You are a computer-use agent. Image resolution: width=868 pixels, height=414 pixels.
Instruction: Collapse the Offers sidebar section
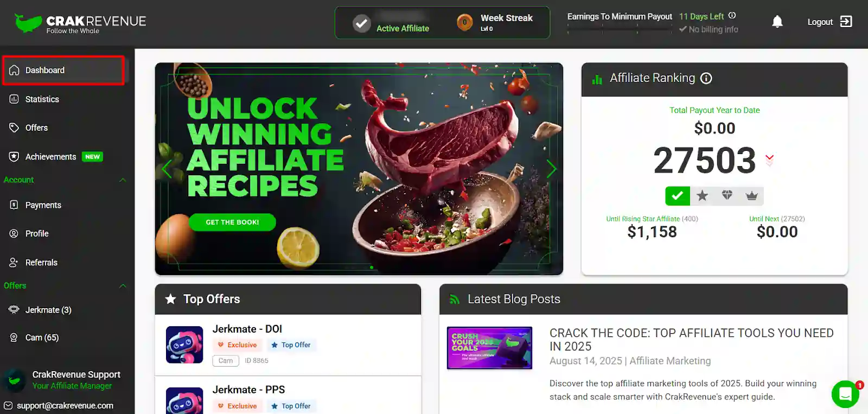(x=123, y=286)
